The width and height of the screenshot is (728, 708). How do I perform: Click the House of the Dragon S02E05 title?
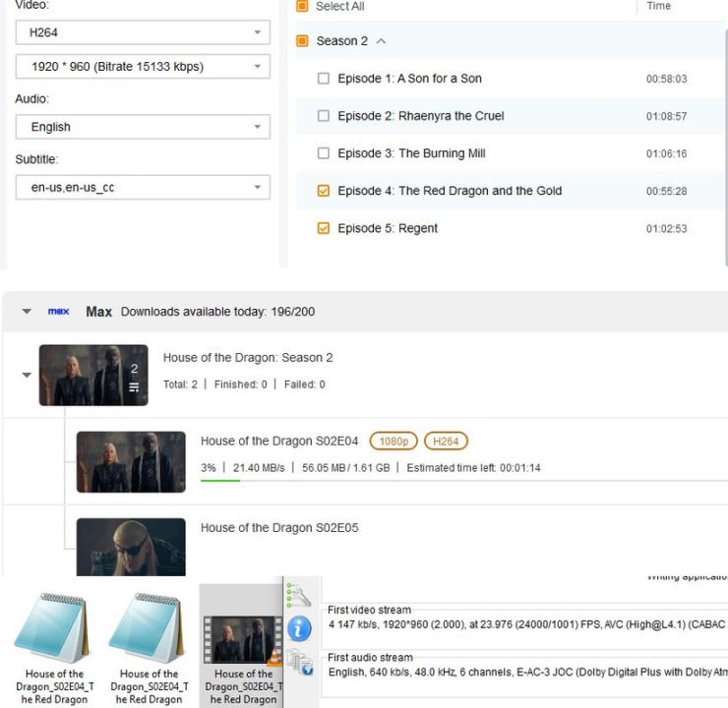click(279, 528)
